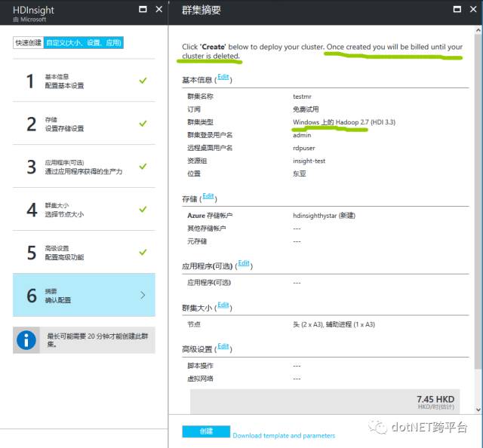Click the summary scrollbar down arrow
Screen dimensions: 483x448
pyautogui.click(x=478, y=410)
